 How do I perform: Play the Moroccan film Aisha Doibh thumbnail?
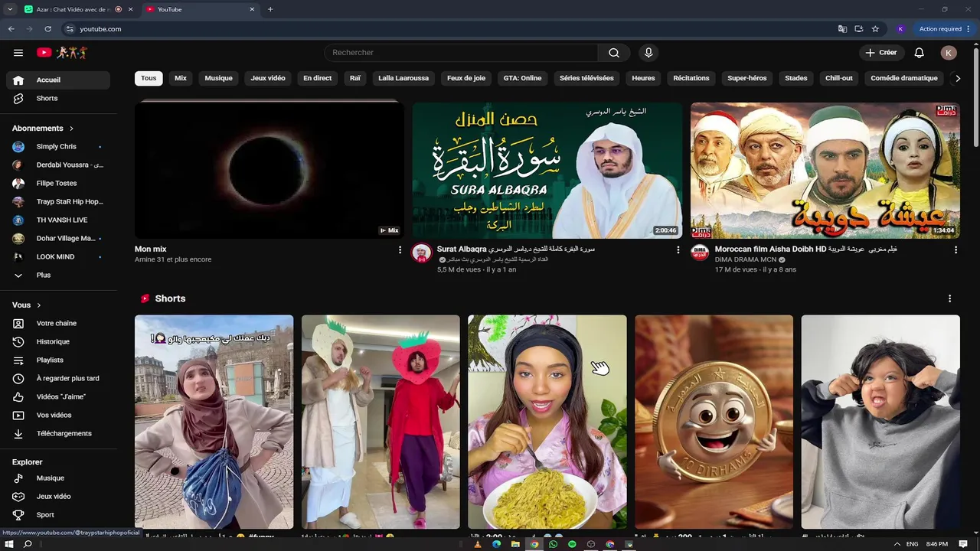point(825,170)
